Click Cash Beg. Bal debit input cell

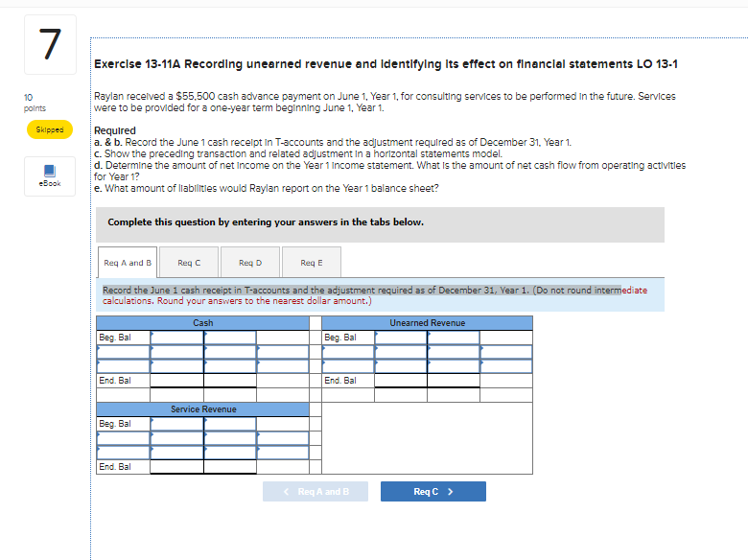pyautogui.click(x=177, y=338)
